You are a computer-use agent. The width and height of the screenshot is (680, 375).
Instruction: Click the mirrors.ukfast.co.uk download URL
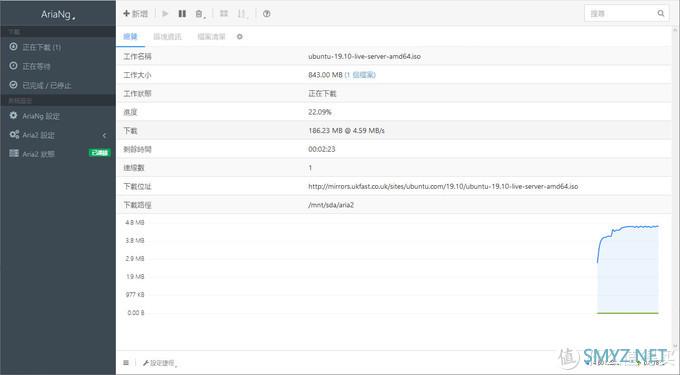[443, 186]
